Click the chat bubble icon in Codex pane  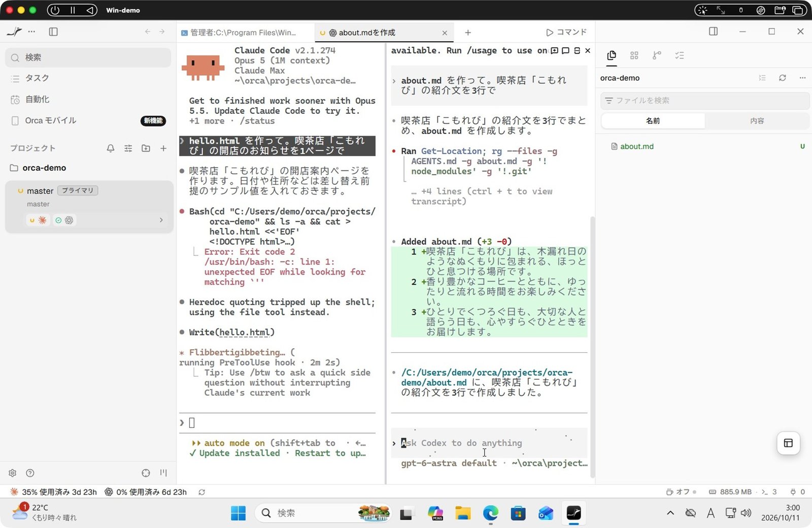[566, 51]
